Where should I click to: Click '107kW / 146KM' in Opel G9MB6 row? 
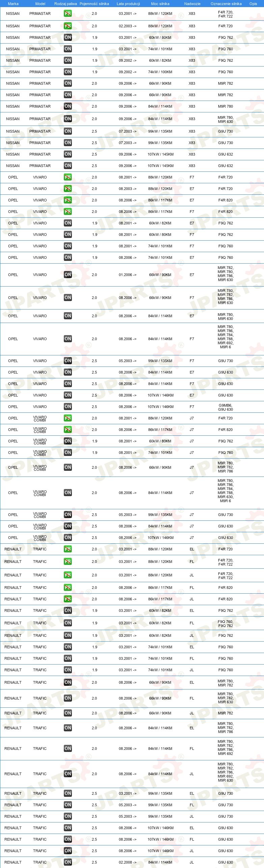160,407
